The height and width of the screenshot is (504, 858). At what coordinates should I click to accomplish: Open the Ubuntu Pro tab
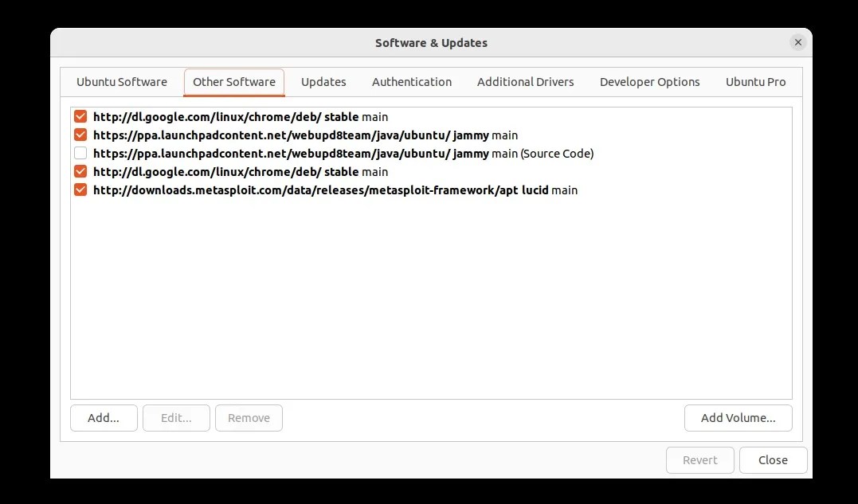click(x=755, y=81)
